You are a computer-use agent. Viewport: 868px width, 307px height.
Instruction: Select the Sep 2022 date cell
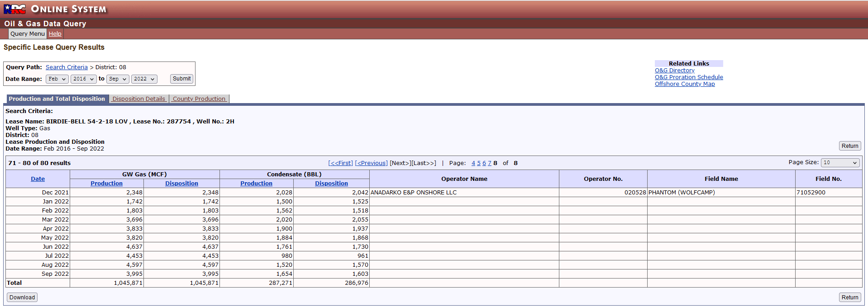click(38, 274)
